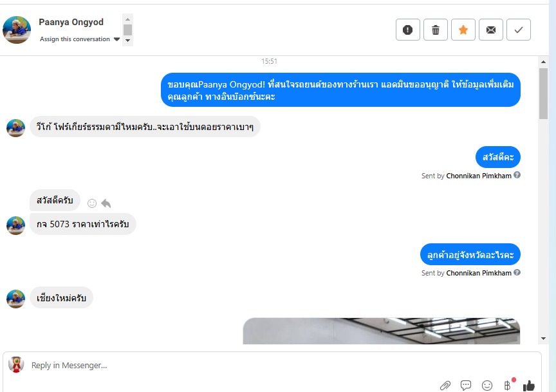556x392 pixels.
Task: Click Paanya Ongyod's profile picture in header
Action: (17, 30)
